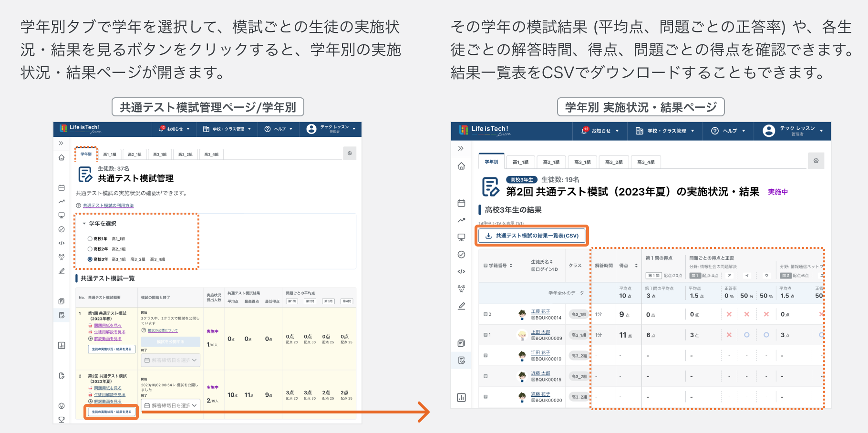Open trend line icon in results page sidebar
The width and height of the screenshot is (868, 433).
[x=461, y=220]
